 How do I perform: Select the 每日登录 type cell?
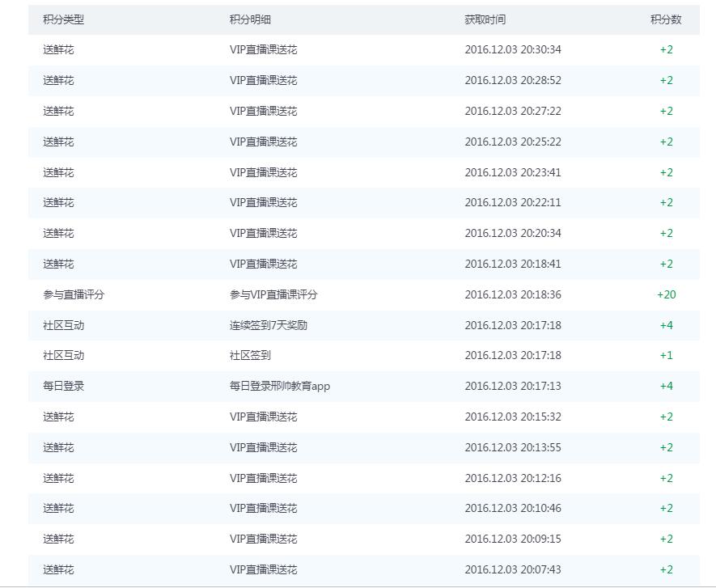point(63,386)
